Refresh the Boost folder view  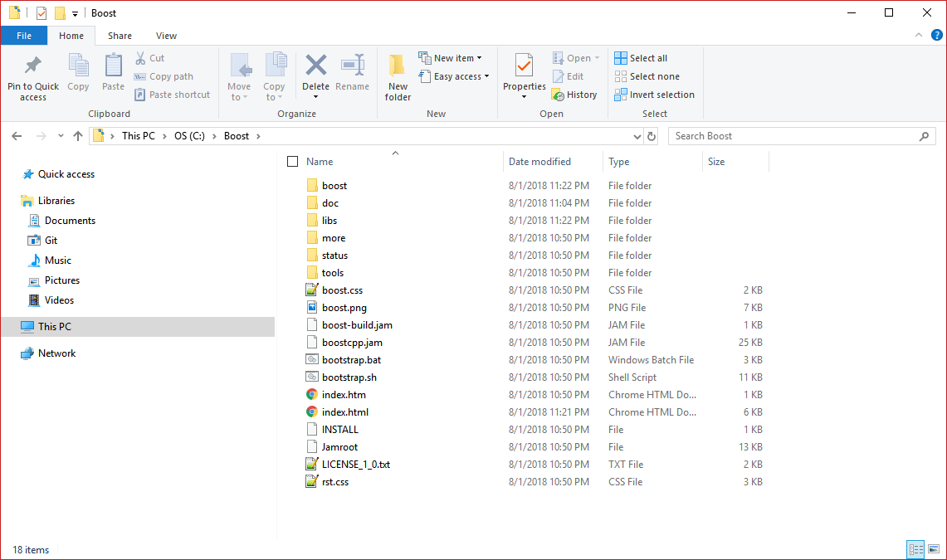click(x=652, y=136)
